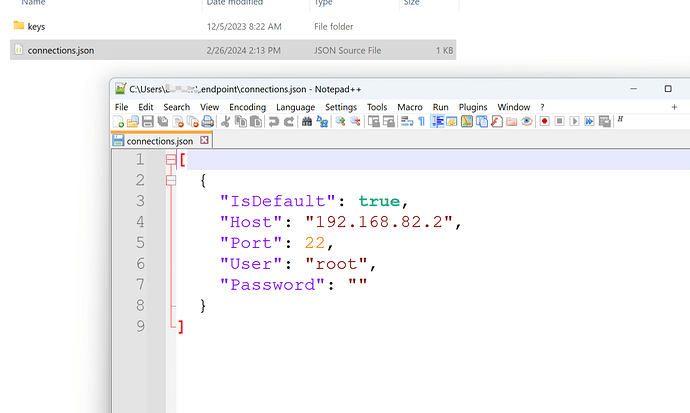
Task: Open the Define Your Language icon
Action: (x=452, y=121)
